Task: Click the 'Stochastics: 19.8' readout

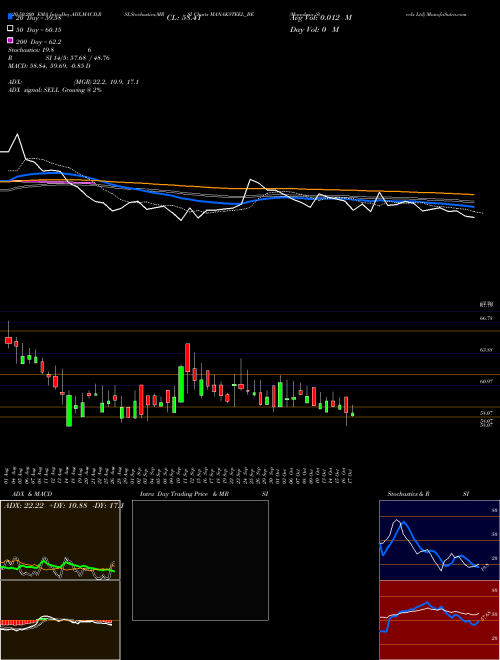Action: tap(31, 50)
